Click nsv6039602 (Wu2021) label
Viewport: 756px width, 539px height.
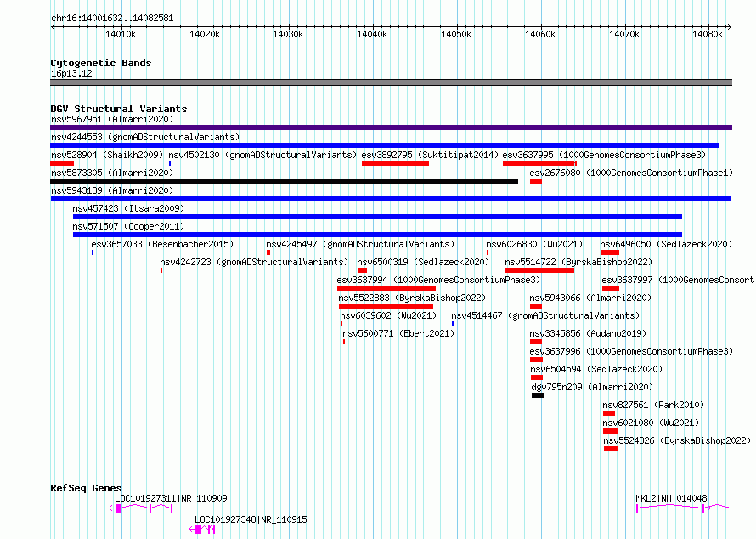tap(388, 315)
